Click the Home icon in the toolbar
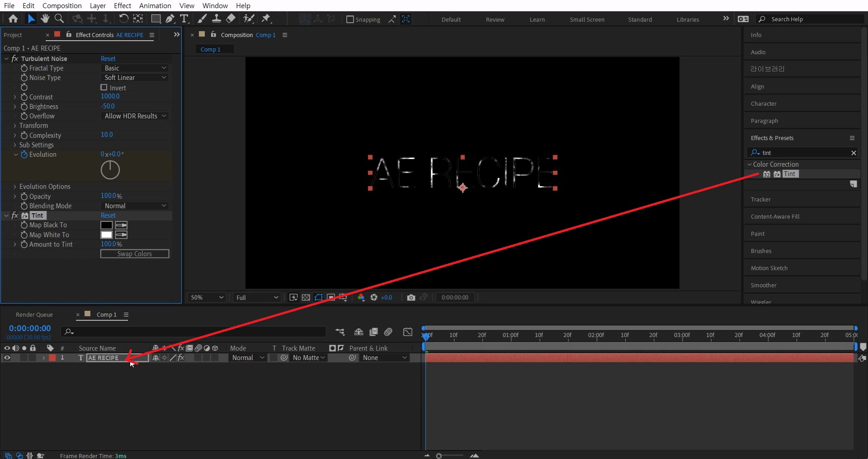The width and height of the screenshot is (868, 459). [x=13, y=19]
